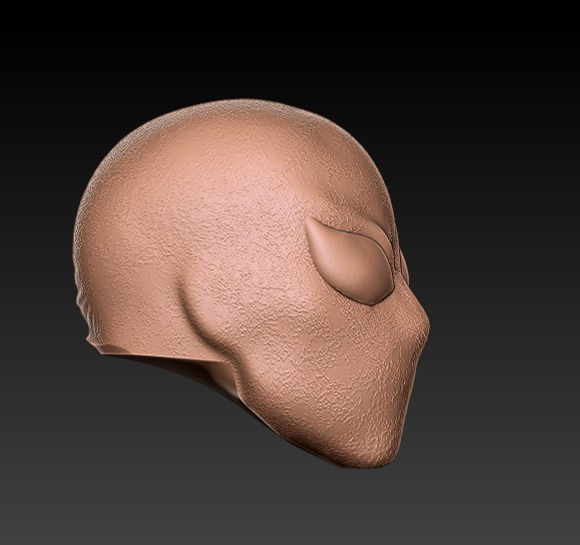Viewport: 580px width, 545px height.
Task: Click the alien head model's raised eye
Action: pos(351,263)
